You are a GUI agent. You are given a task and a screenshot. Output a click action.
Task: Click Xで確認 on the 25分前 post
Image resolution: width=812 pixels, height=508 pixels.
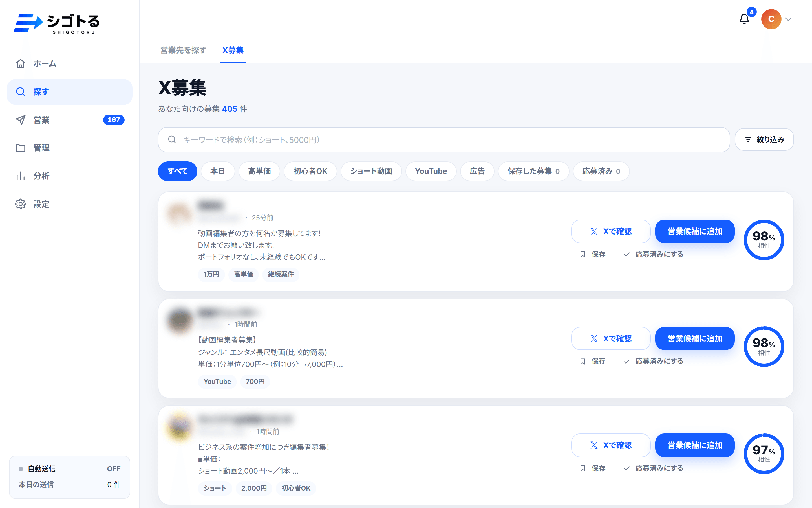(611, 231)
